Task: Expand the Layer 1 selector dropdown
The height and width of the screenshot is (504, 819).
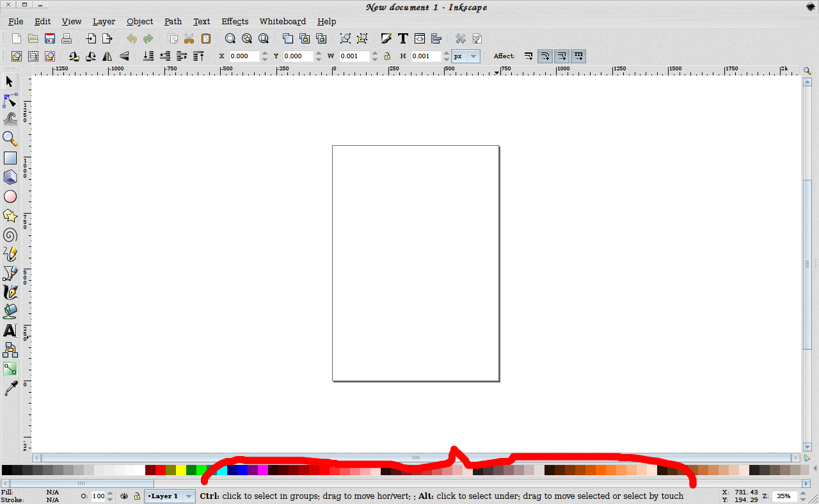Action: [x=170, y=496]
